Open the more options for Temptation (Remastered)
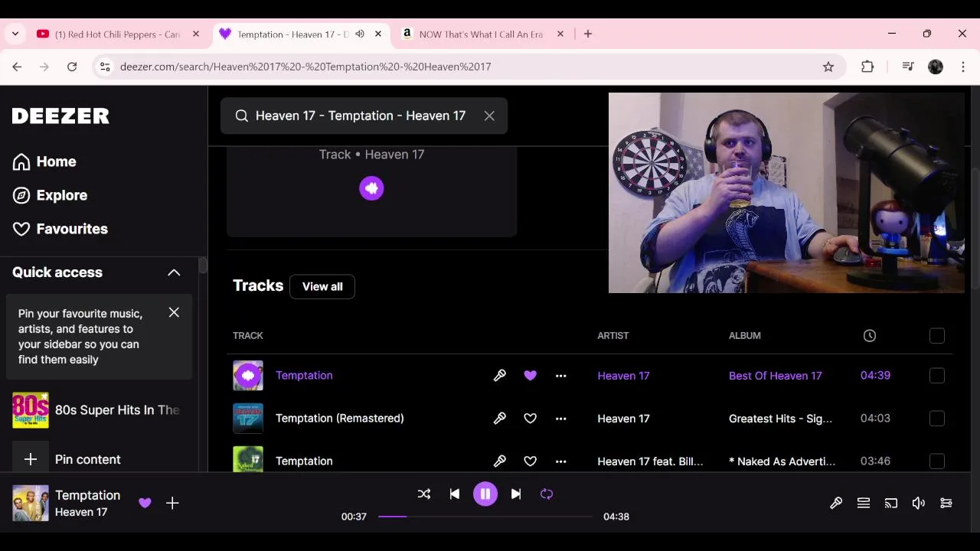 [x=561, y=419]
